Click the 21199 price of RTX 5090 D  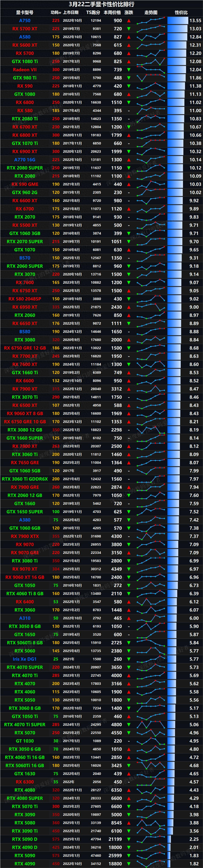pos(115,839)
